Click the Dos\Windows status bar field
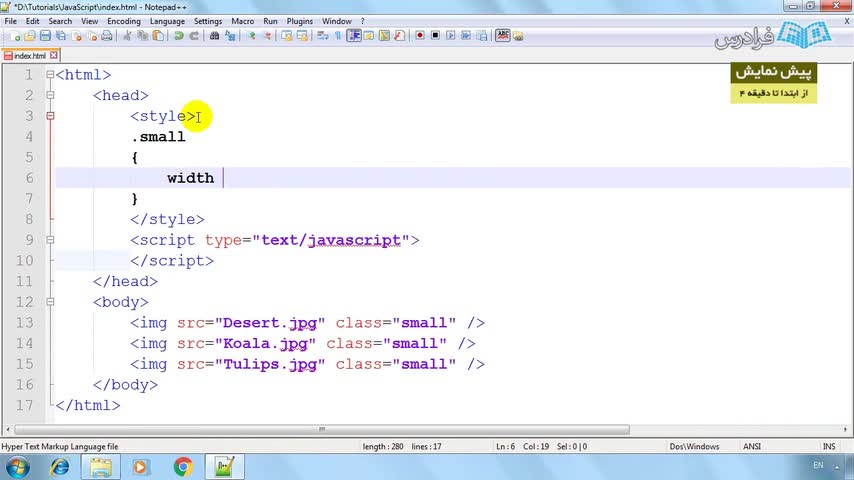 coord(694,446)
